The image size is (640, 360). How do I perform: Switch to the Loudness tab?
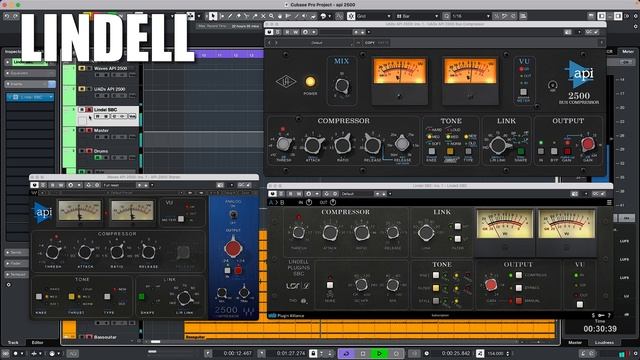604,342
